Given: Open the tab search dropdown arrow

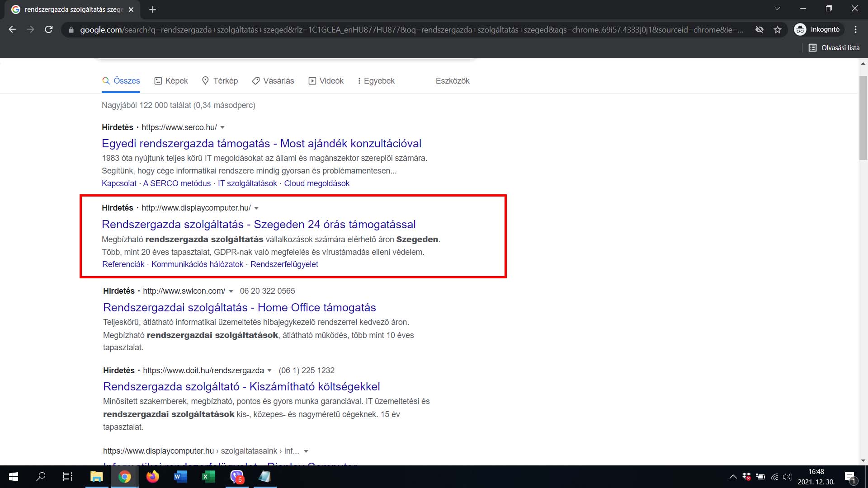Looking at the screenshot, I should tap(777, 9).
